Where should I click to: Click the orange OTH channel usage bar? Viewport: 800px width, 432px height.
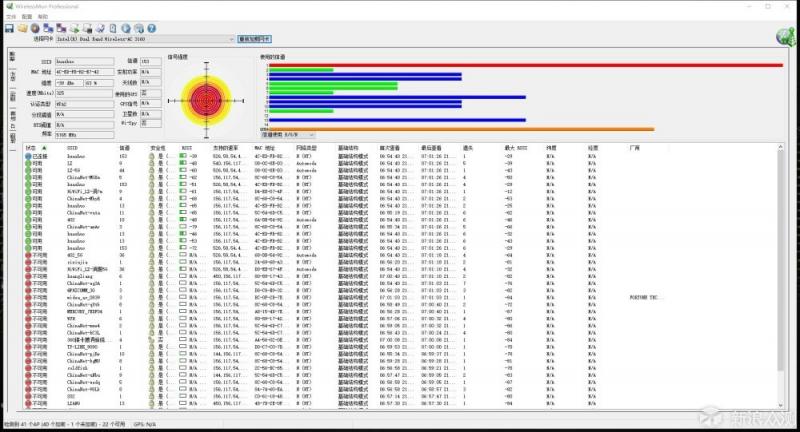point(462,129)
